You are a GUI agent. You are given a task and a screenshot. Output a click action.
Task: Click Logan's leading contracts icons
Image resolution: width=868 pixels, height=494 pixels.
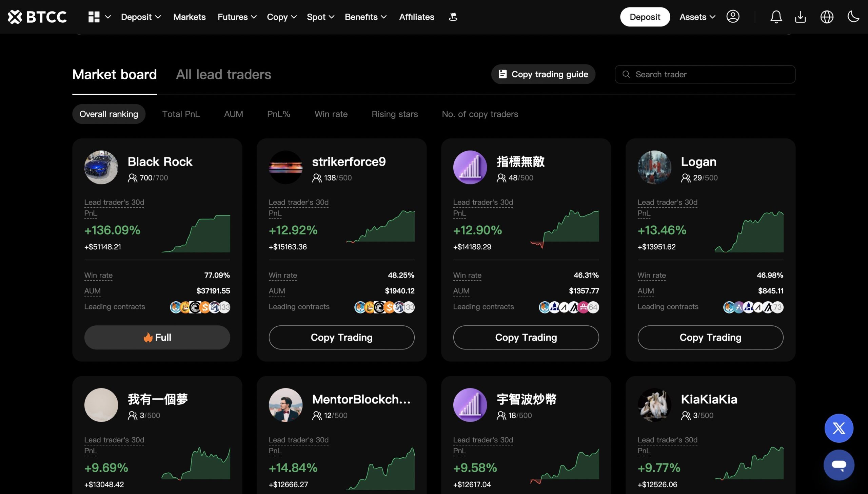coord(753,307)
